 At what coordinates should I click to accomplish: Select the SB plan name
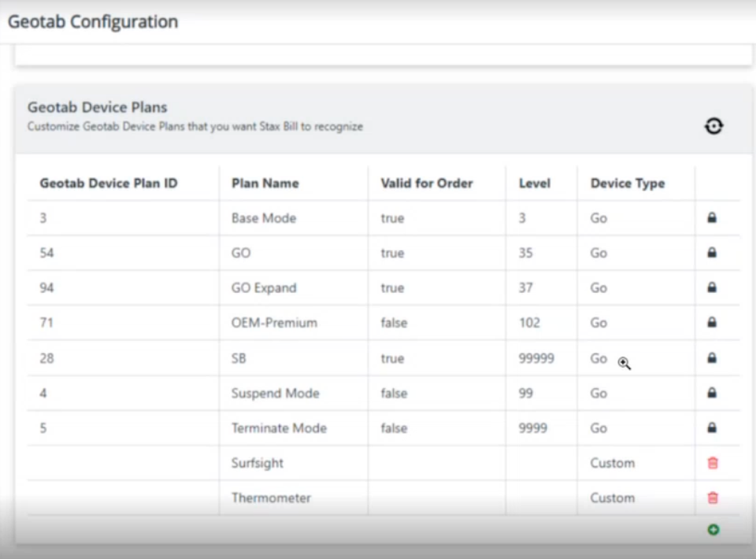click(x=238, y=358)
